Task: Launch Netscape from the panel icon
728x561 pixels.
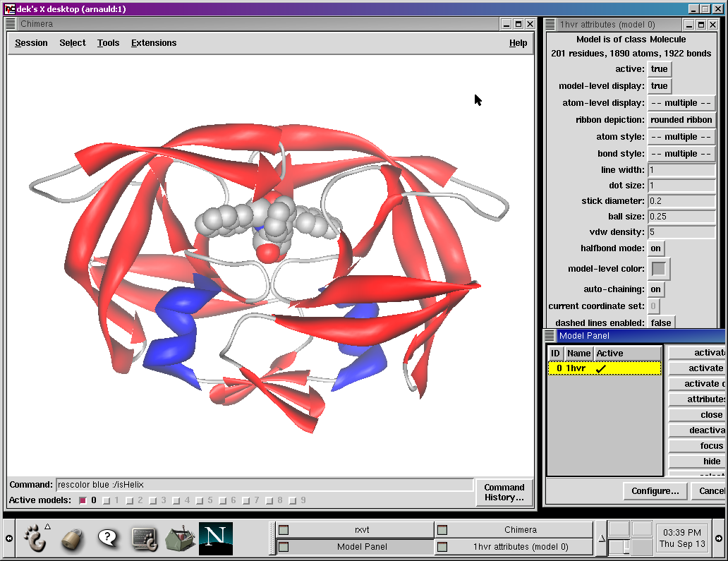Action: pos(216,538)
